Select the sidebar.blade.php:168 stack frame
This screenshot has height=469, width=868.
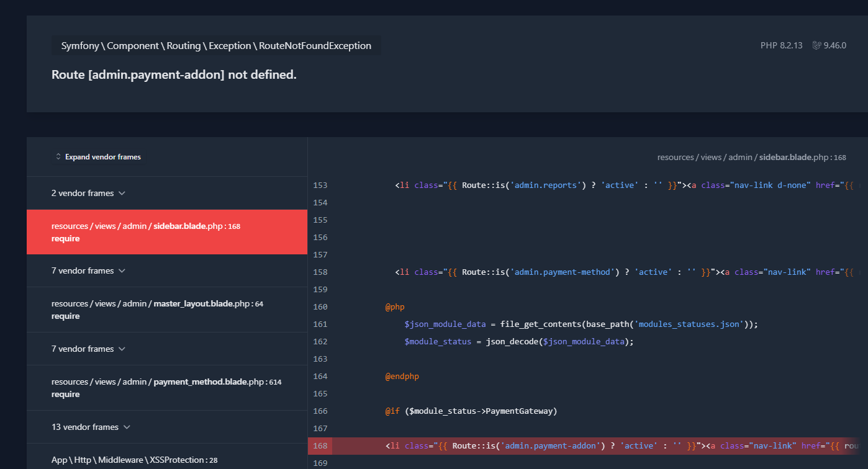coord(167,232)
